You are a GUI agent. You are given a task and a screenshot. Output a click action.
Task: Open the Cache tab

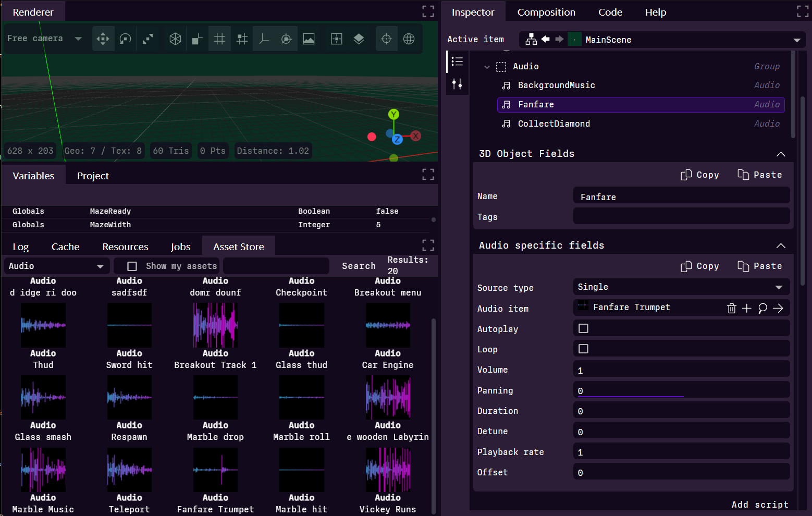(65, 246)
